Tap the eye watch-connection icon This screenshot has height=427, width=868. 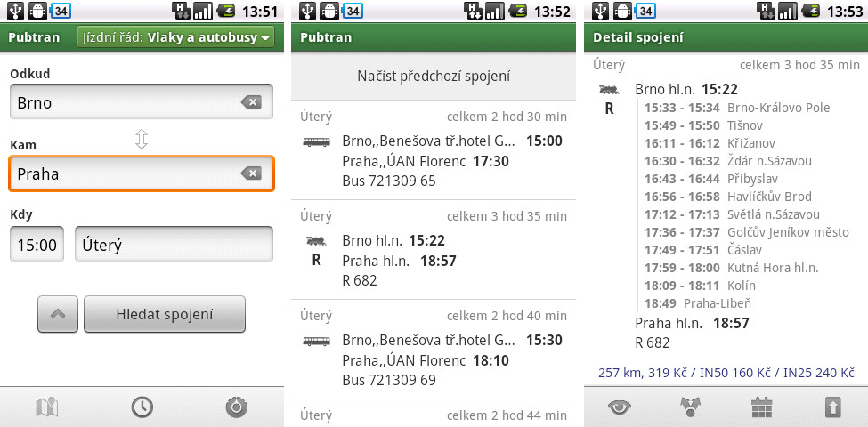pos(620,407)
